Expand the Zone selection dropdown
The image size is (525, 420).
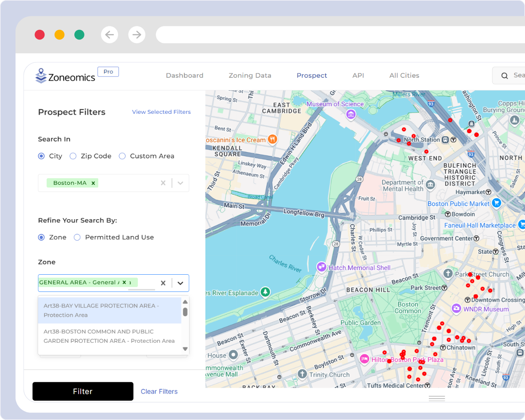181,283
